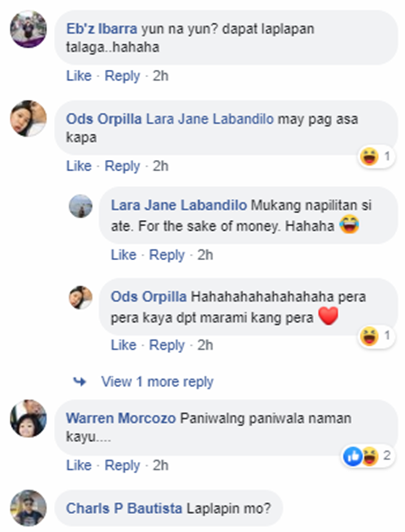This screenshot has width=405, height=532.
Task: Like Warren Morcozo's comment
Action: [x=79, y=465]
